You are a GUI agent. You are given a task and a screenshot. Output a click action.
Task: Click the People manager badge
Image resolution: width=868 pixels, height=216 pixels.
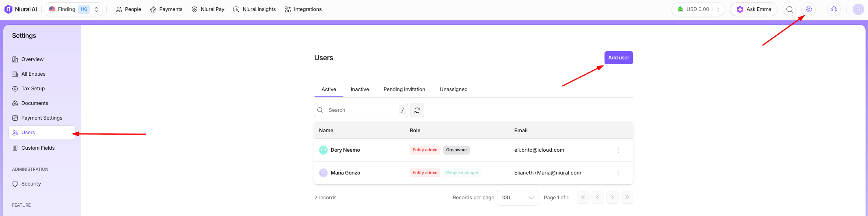462,173
